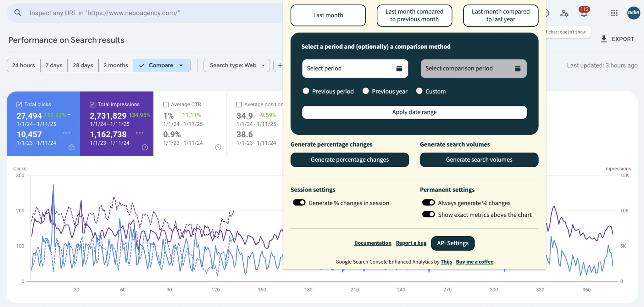
Task: Open the Documentation link
Action: (373, 243)
